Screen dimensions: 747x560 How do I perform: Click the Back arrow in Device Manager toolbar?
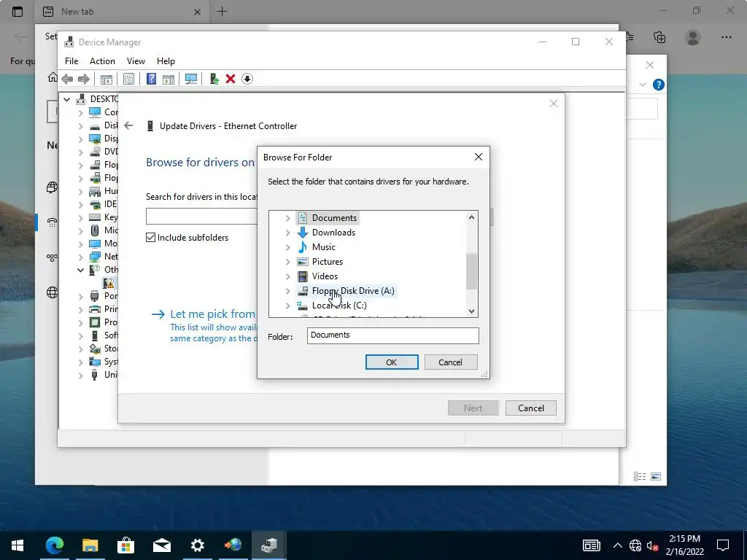click(x=67, y=79)
